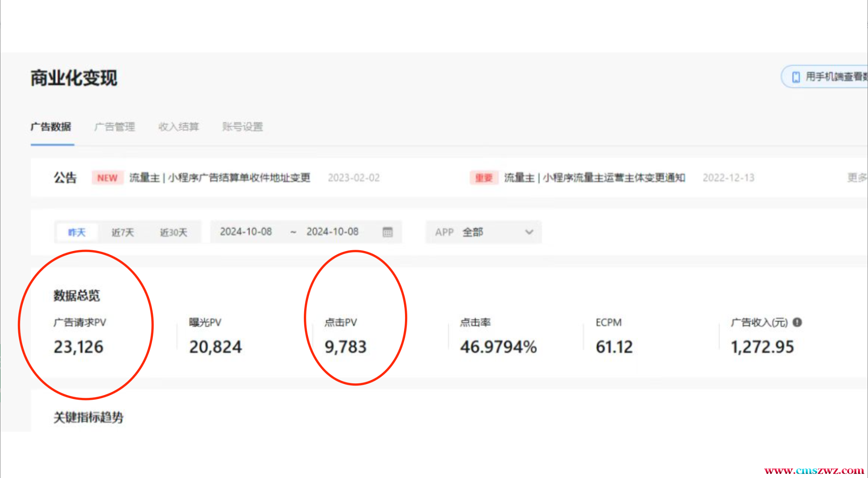The height and width of the screenshot is (478, 868).
Task: Switch to the 收入结算 tab
Action: pyautogui.click(x=179, y=127)
